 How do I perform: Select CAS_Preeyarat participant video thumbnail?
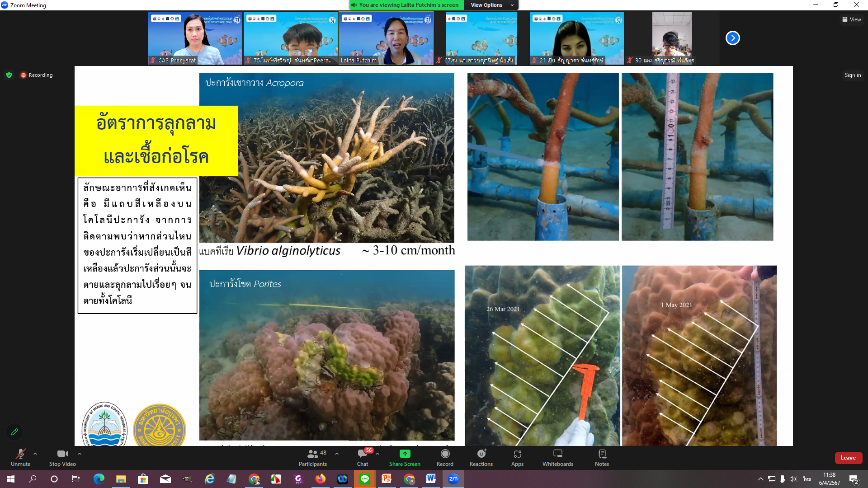[195, 38]
